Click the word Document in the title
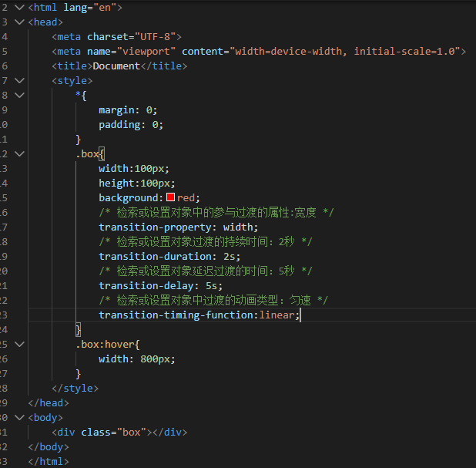Image resolution: width=476 pixels, height=468 pixels. tap(116, 66)
